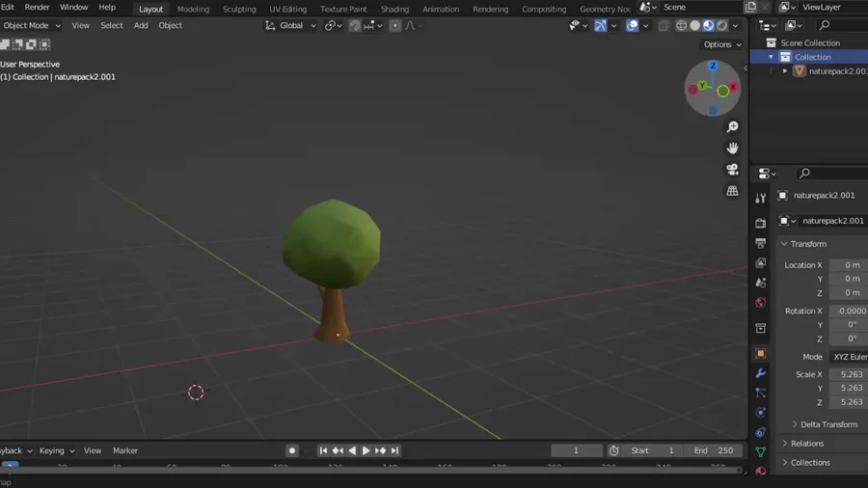Click the zoom magnifier in viewport

[x=732, y=126]
